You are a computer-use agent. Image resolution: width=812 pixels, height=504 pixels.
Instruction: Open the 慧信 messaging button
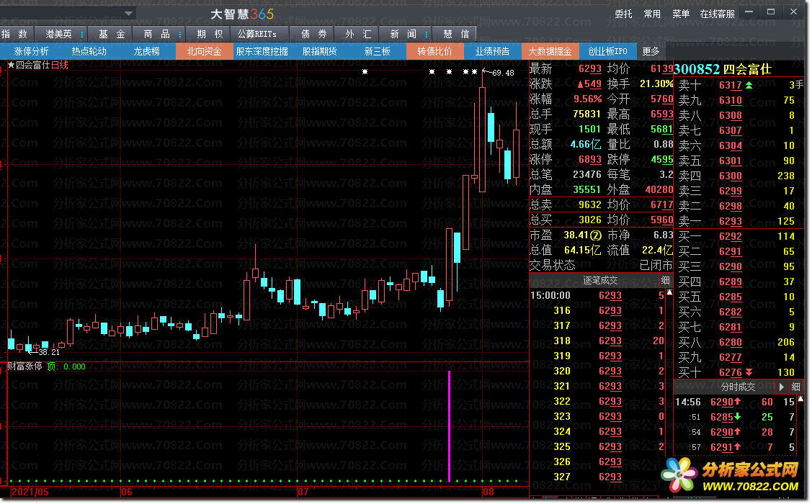[x=455, y=34]
